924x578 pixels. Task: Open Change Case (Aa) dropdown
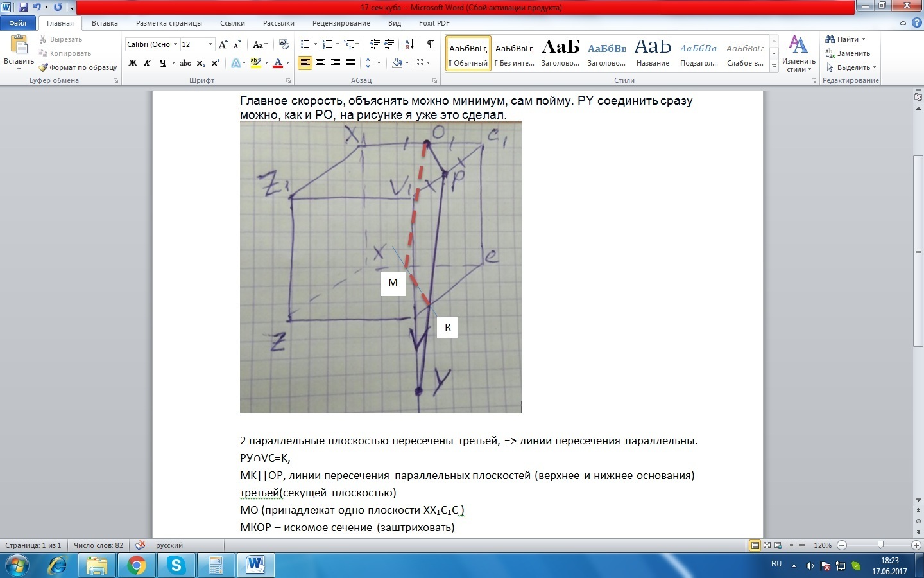[x=260, y=44]
